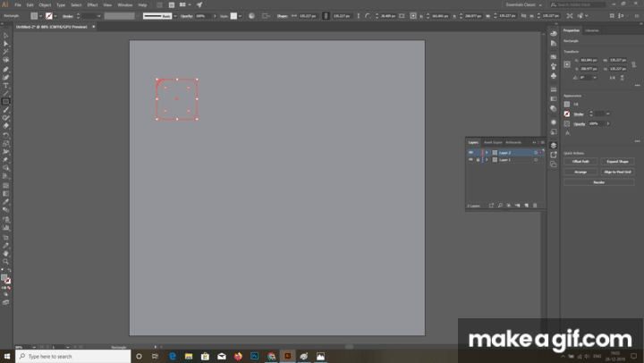
Task: Select the Zoom tool
Action: tap(5, 262)
